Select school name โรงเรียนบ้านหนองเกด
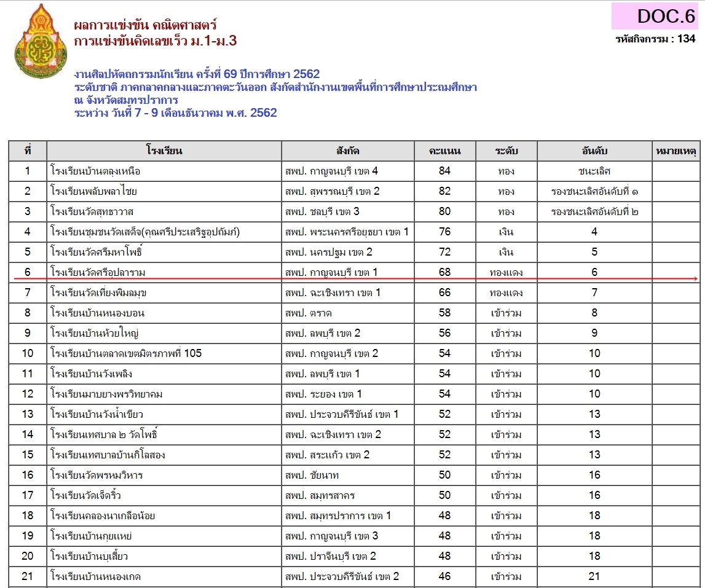 [x=95, y=576]
